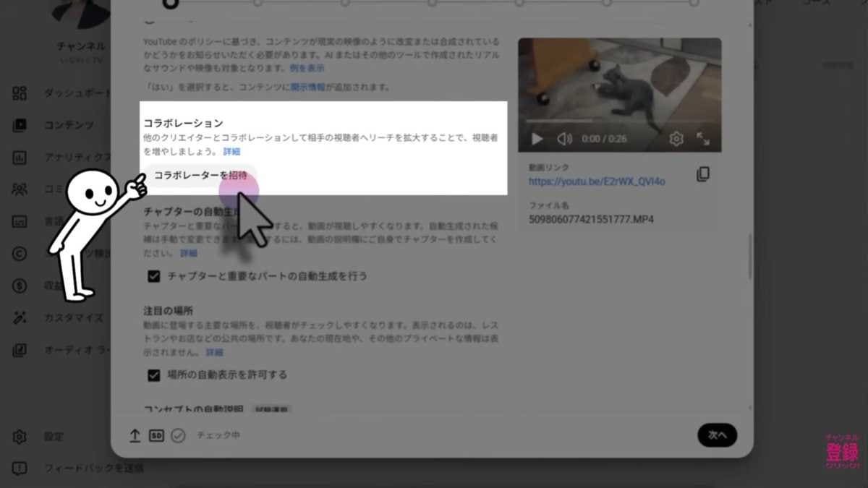Copy the video link using the copy icon
The image size is (868, 488).
703,174
